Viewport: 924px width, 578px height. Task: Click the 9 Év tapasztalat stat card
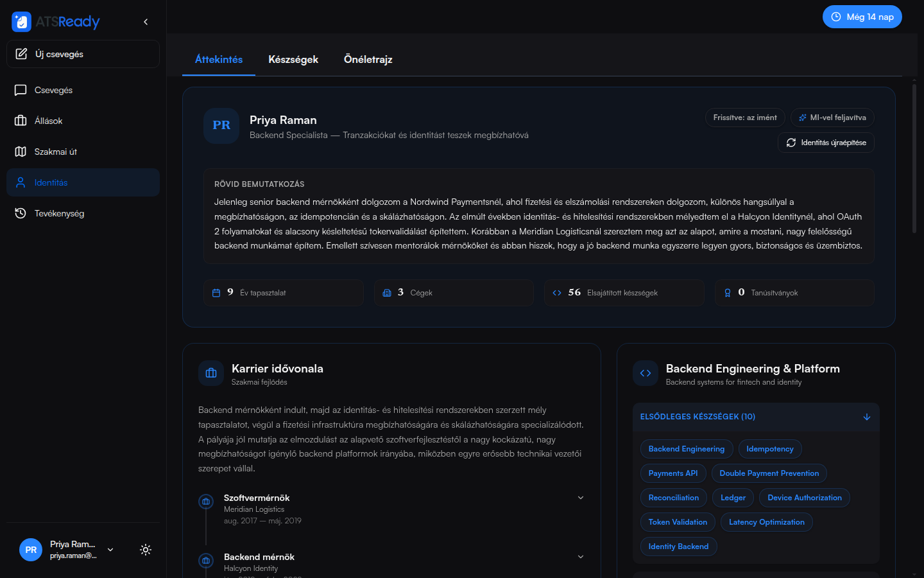point(284,293)
